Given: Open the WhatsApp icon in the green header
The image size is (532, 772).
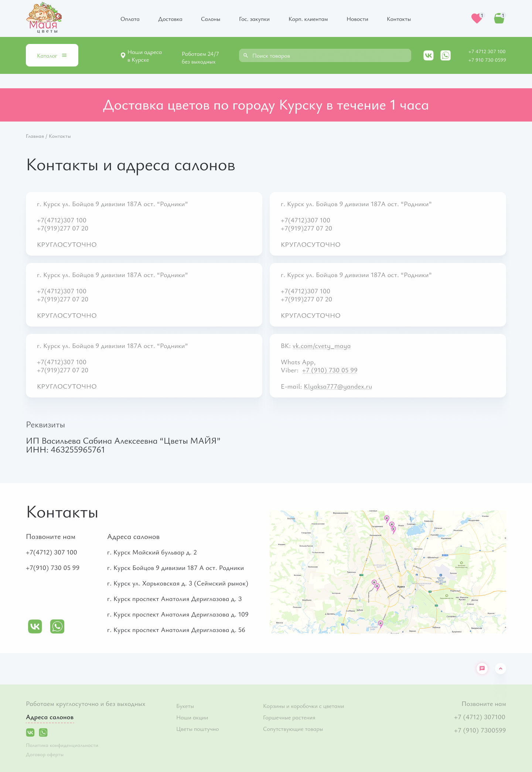Looking at the screenshot, I should (x=446, y=55).
